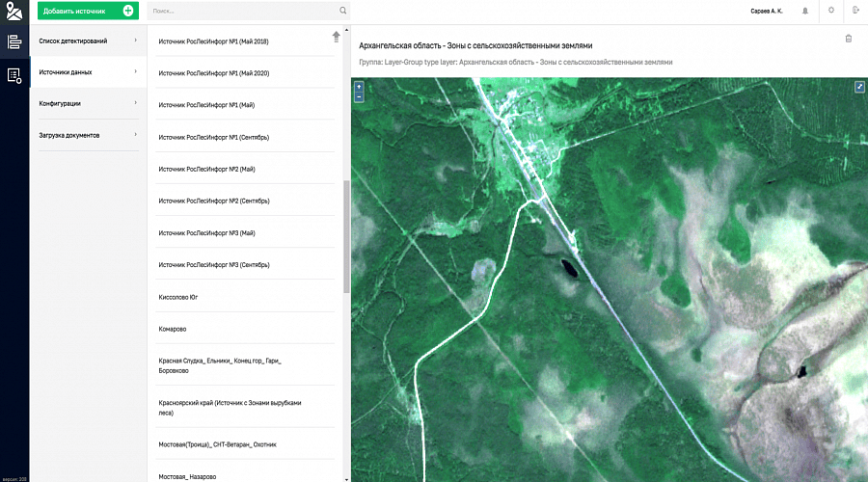Zoom out on the map

pyautogui.click(x=359, y=97)
